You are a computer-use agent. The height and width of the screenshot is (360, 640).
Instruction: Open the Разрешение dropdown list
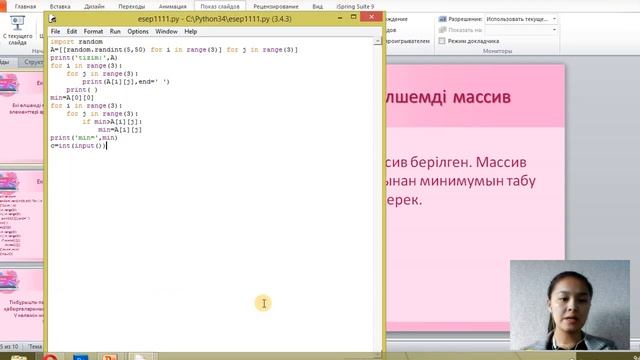[554, 19]
